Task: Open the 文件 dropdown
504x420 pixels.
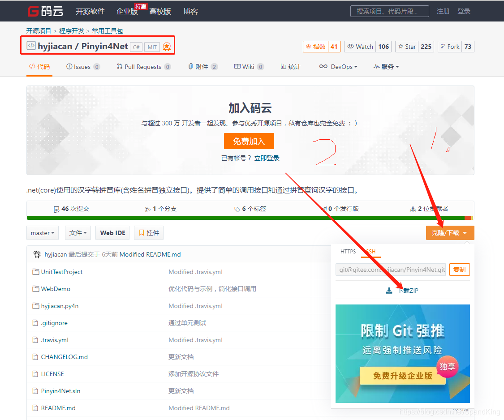Action: [x=78, y=233]
